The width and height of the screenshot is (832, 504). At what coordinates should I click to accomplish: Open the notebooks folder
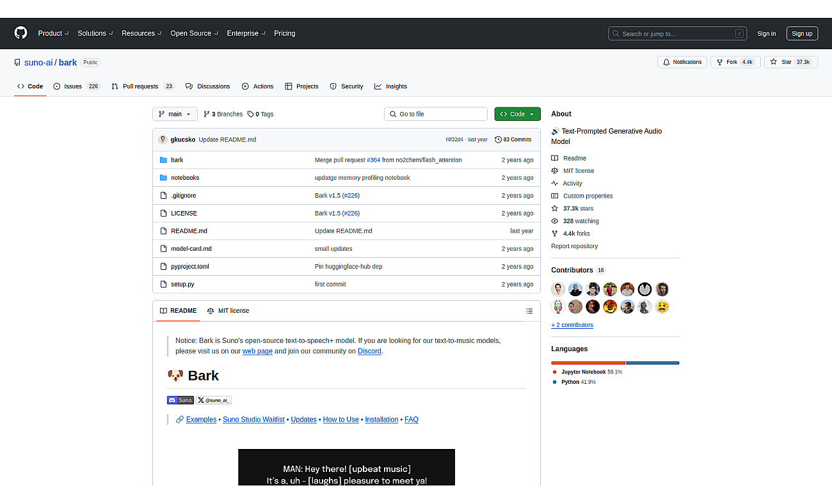click(x=185, y=178)
